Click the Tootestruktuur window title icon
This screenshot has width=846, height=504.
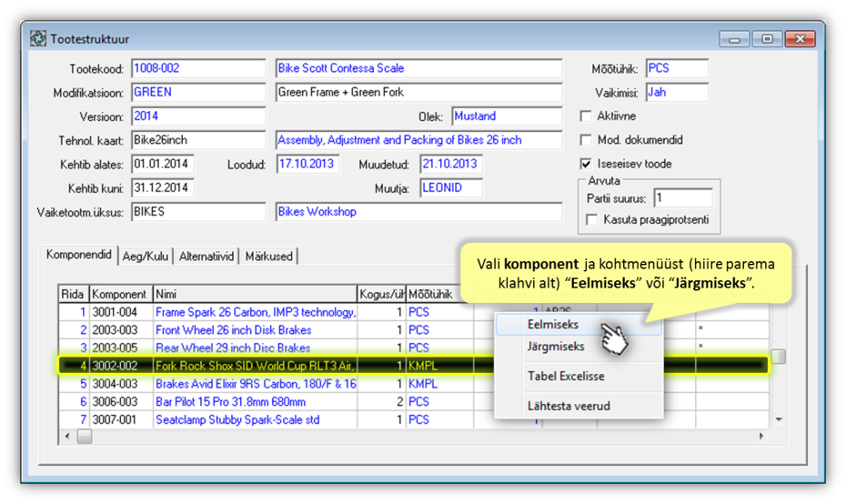click(x=38, y=39)
